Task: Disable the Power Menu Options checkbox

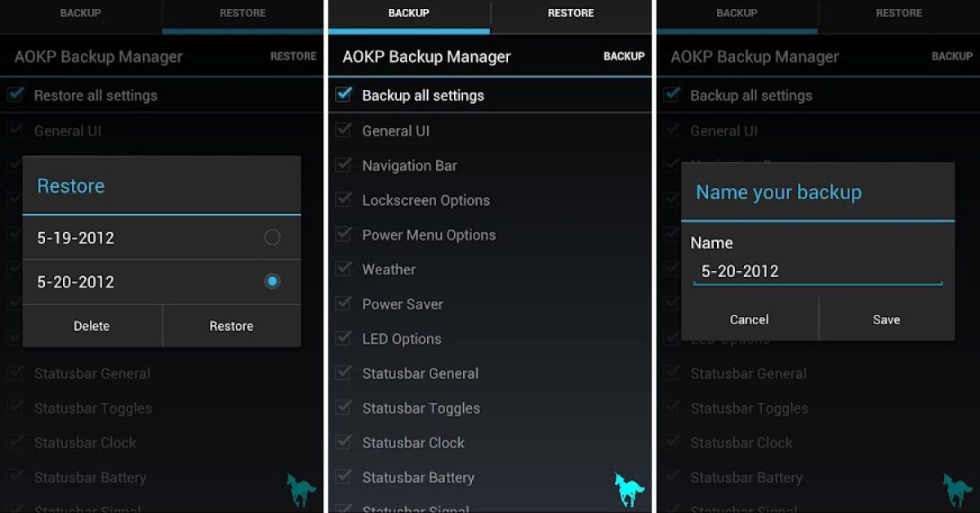Action: 344,234
